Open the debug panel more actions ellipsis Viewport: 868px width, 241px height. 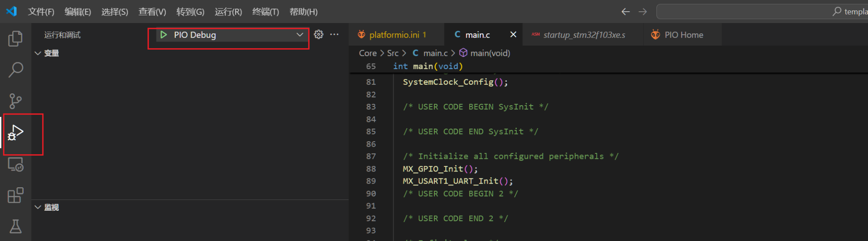(x=335, y=35)
